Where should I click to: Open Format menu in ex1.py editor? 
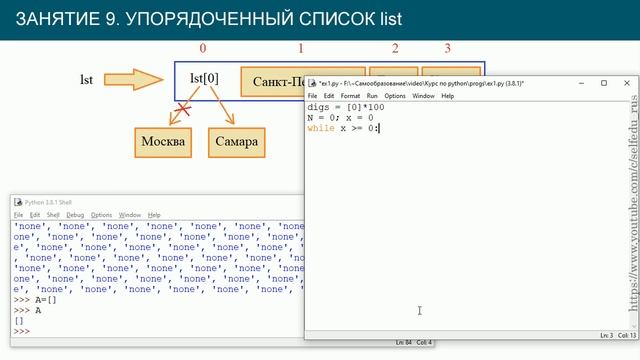pyautogui.click(x=350, y=96)
